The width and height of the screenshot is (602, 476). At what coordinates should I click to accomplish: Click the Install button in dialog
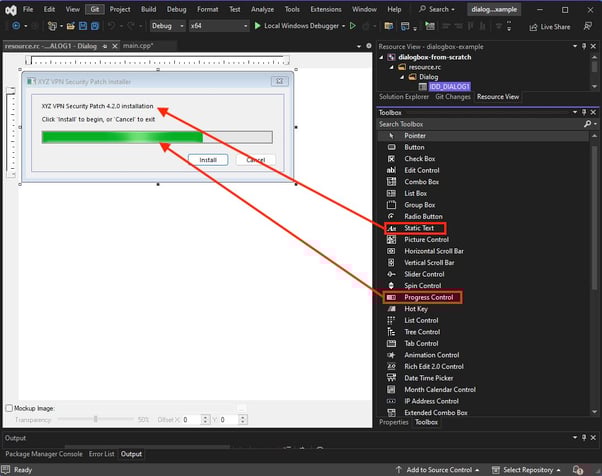pyautogui.click(x=208, y=160)
